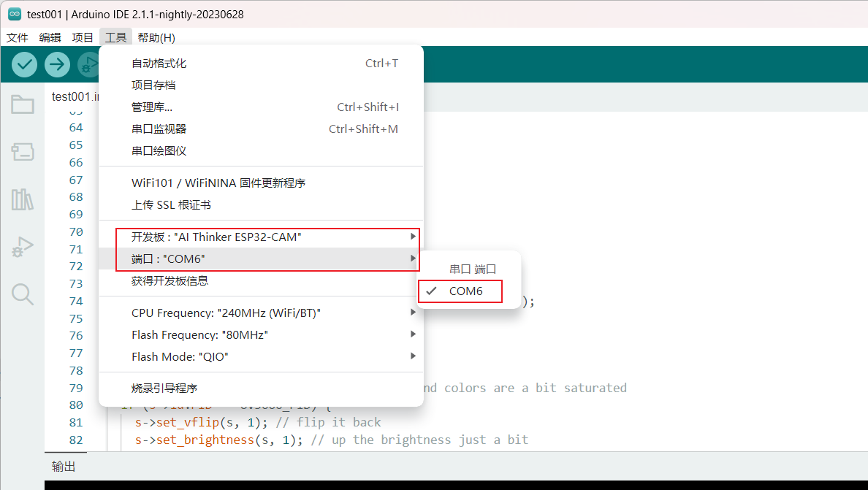Viewport: 868px width, 490px height.
Task: Expand the Flash Frequency 80MHz submenu
Action: [x=261, y=334]
